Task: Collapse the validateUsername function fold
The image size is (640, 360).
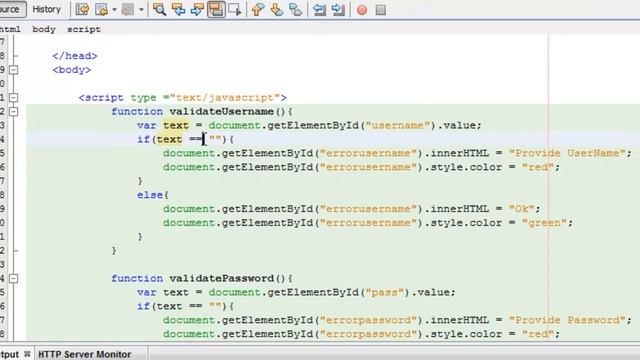Action: [x=14, y=111]
